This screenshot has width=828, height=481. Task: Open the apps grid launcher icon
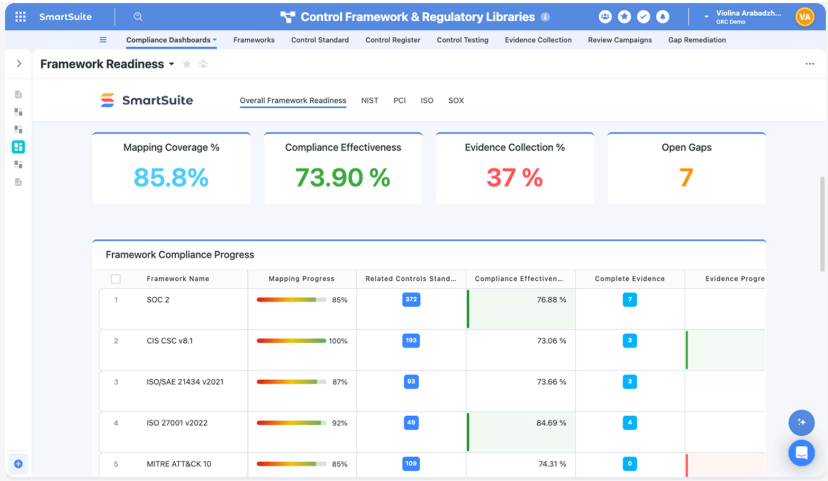tap(21, 17)
